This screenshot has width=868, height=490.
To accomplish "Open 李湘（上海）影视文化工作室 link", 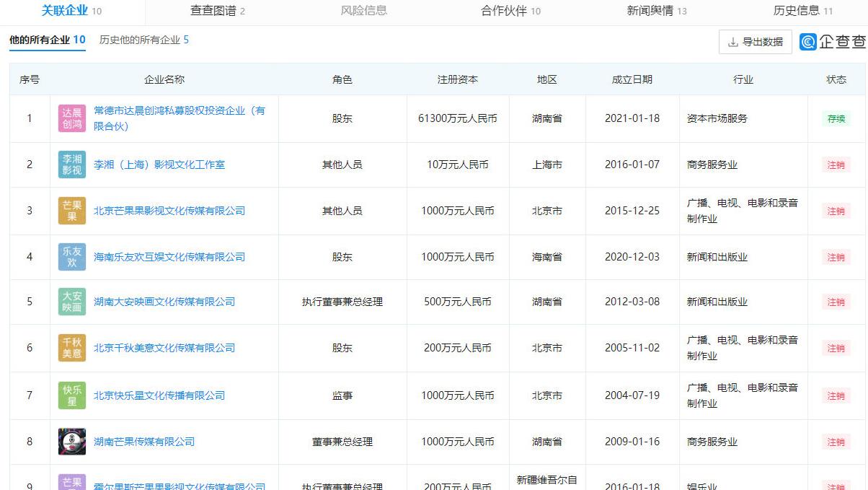I will click(x=159, y=165).
